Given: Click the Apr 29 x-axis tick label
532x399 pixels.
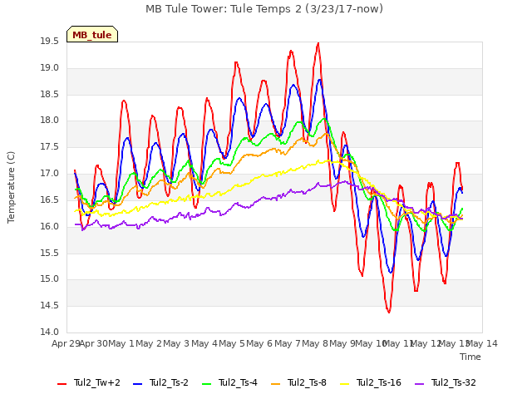Looking at the screenshot, I should [x=66, y=343].
